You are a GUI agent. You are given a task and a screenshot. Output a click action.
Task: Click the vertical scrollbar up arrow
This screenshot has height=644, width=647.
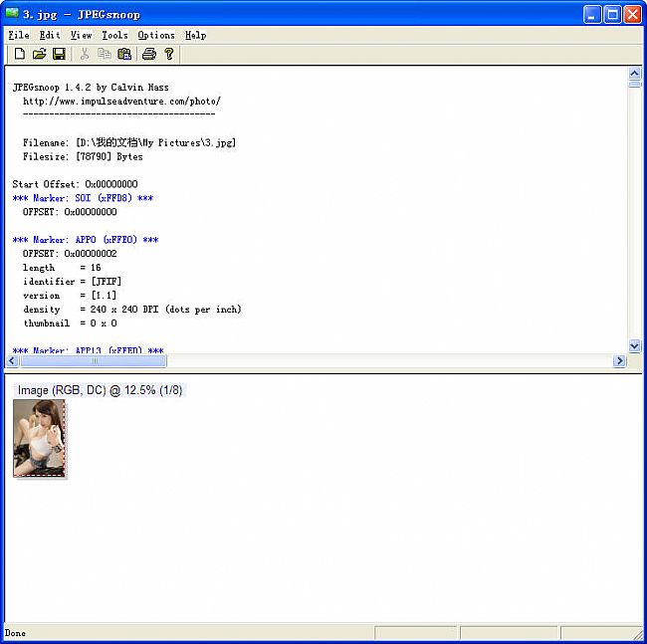tap(634, 74)
